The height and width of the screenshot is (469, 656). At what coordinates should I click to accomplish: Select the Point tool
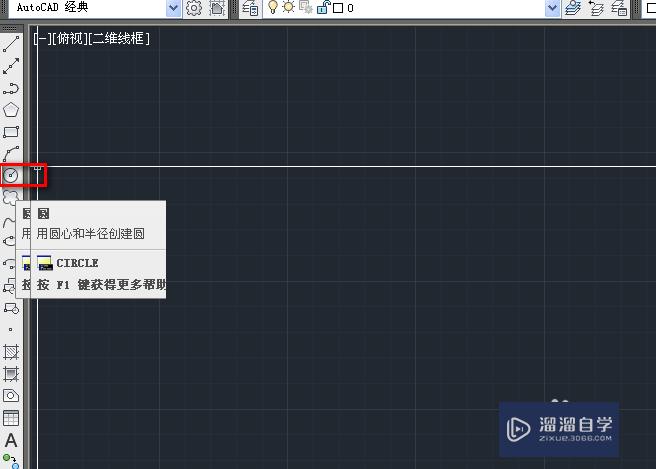pyautogui.click(x=11, y=330)
